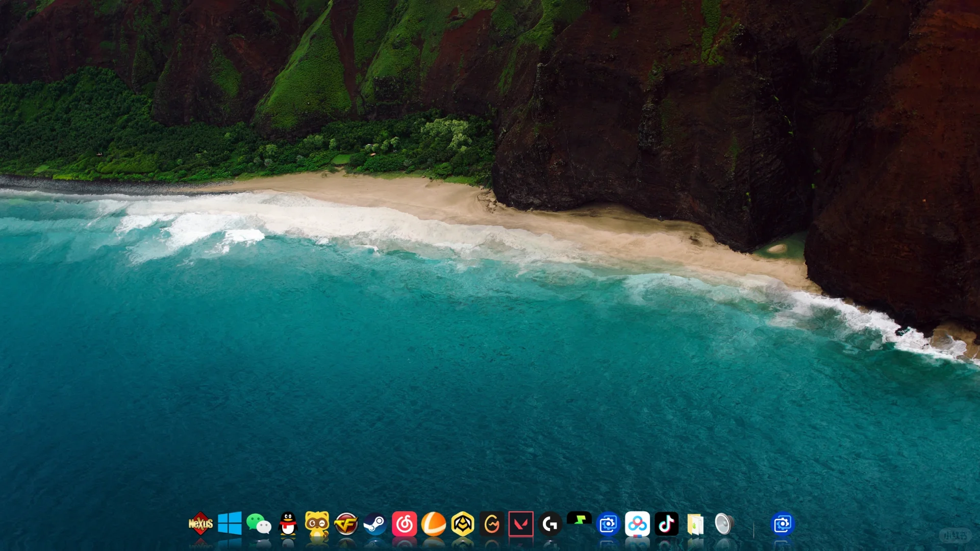The width and height of the screenshot is (980, 551).
Task: Open the Nexus dock settings icon
Action: (200, 523)
